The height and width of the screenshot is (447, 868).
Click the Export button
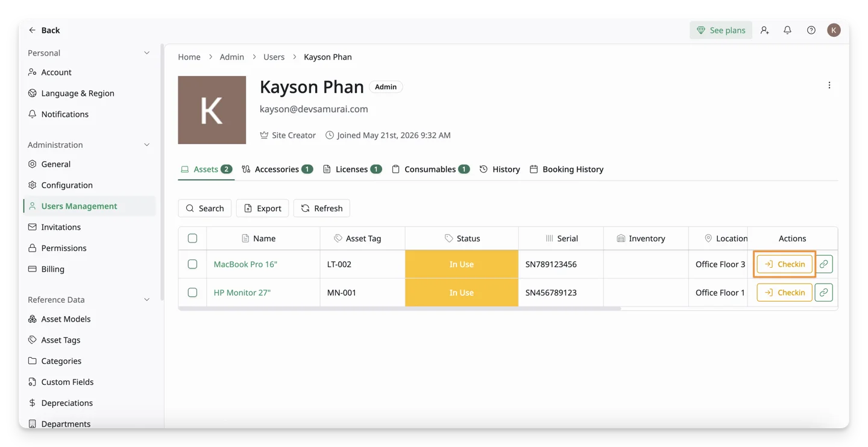point(262,208)
